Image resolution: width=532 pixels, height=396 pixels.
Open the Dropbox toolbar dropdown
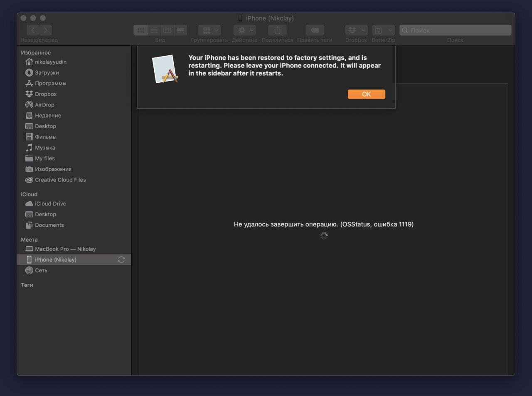click(356, 30)
